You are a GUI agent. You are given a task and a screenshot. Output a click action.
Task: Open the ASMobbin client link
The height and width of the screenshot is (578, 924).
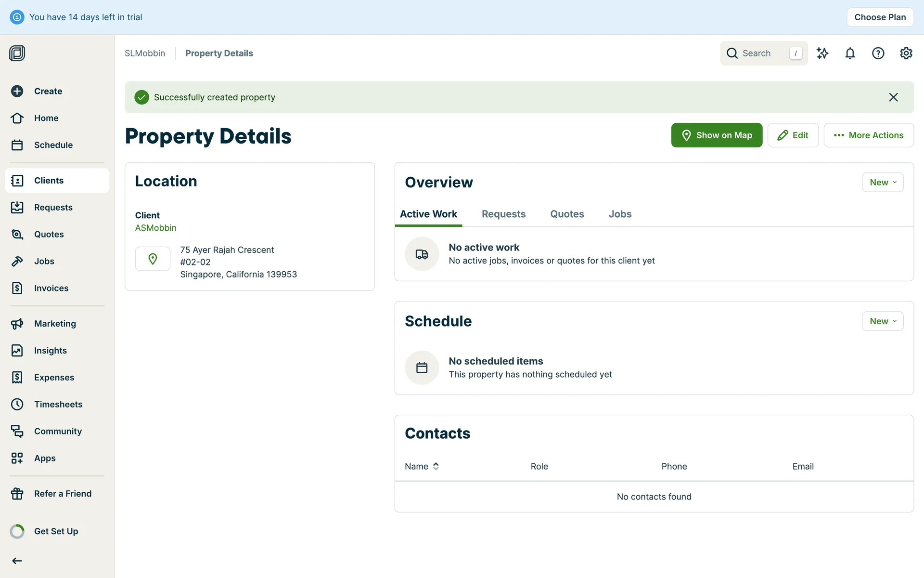coord(155,228)
